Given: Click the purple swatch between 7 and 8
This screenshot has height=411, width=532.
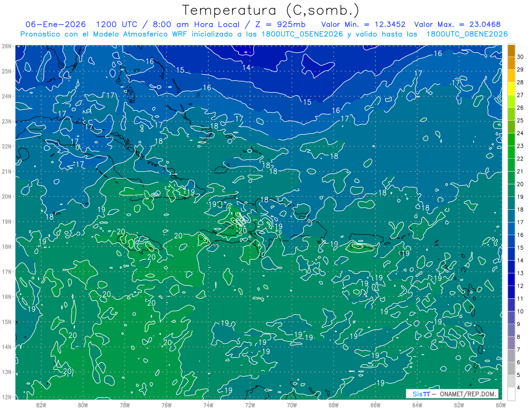Looking at the screenshot, I should (511, 343).
